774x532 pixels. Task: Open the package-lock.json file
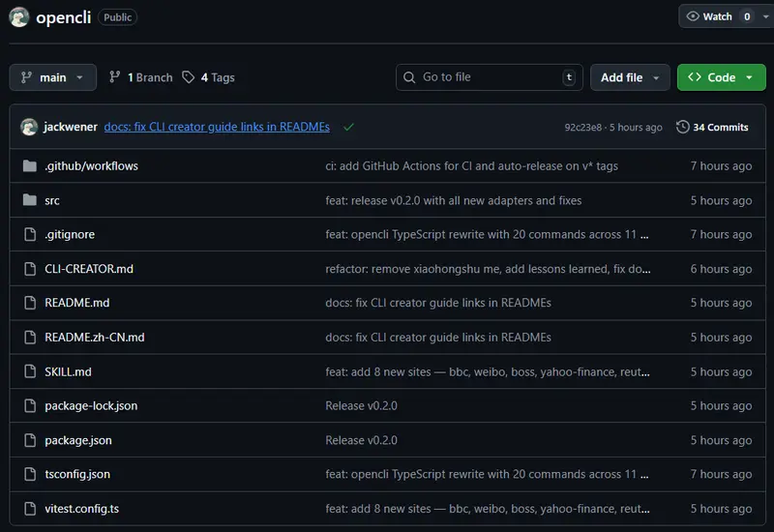(x=91, y=405)
